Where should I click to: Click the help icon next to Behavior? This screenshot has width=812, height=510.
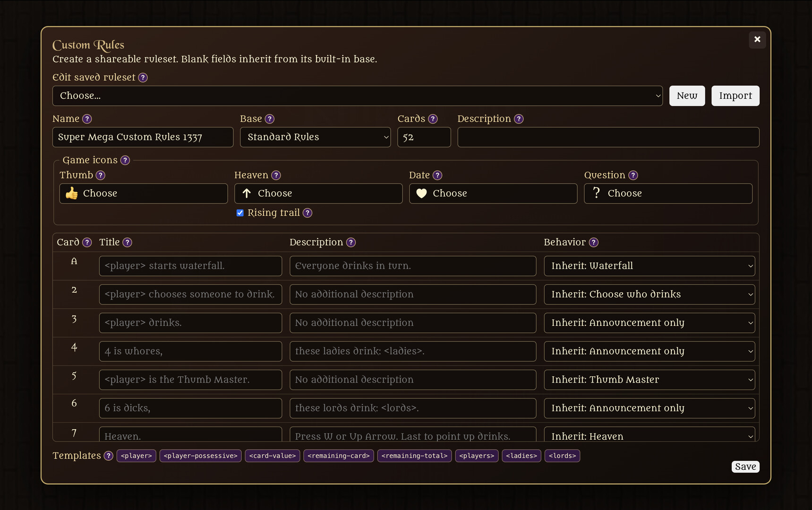click(x=594, y=242)
